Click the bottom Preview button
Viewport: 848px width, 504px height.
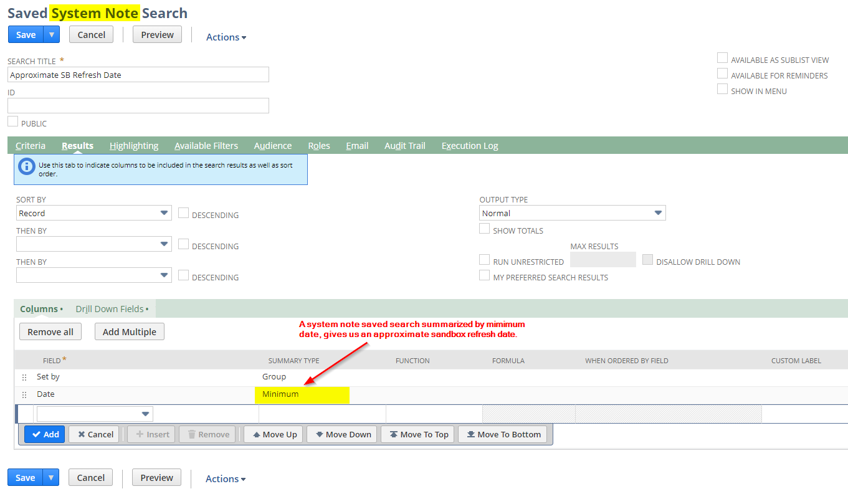point(156,478)
